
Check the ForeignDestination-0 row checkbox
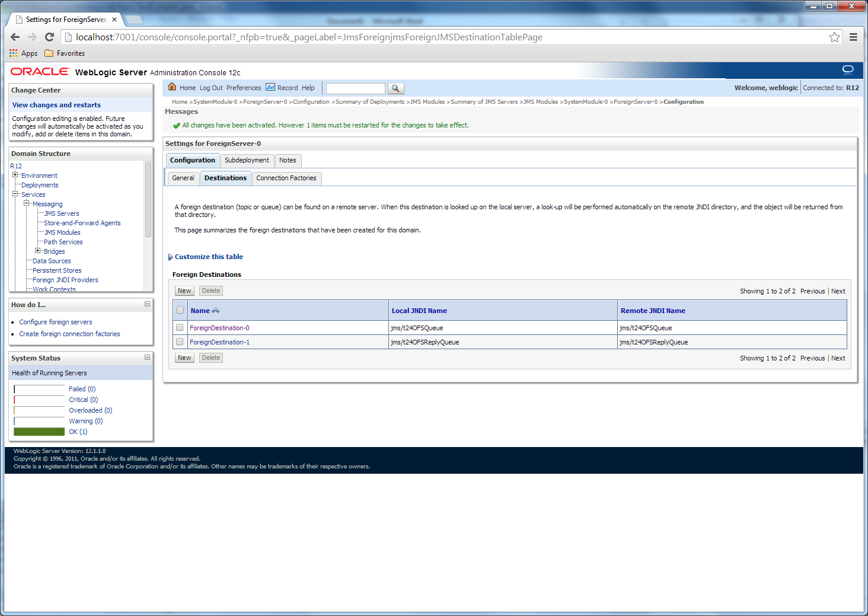tap(180, 327)
